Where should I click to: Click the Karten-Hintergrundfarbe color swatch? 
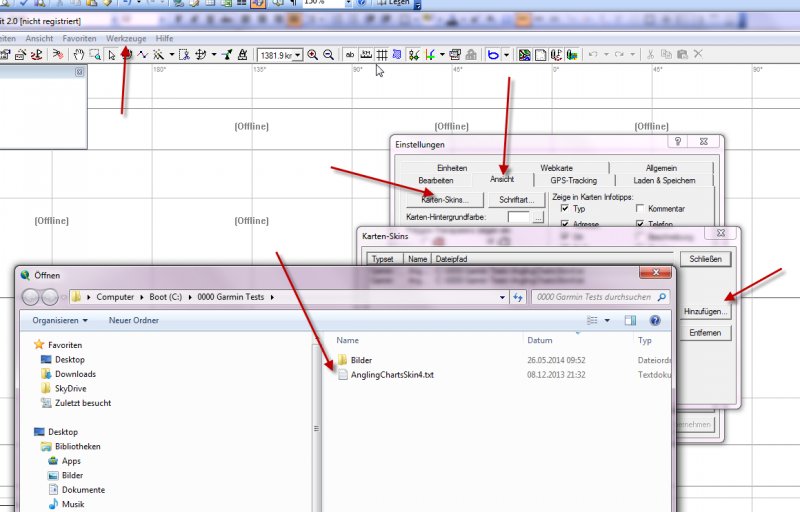point(518,216)
